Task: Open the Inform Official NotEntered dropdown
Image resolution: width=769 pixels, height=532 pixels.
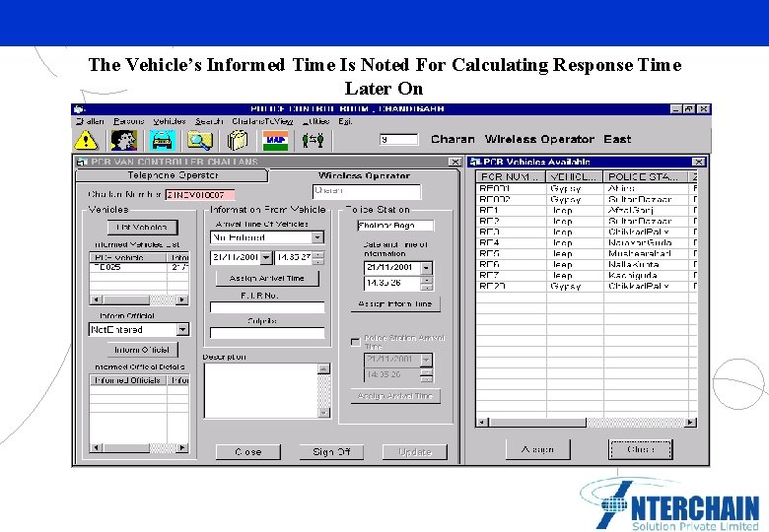Action: pyautogui.click(x=182, y=330)
